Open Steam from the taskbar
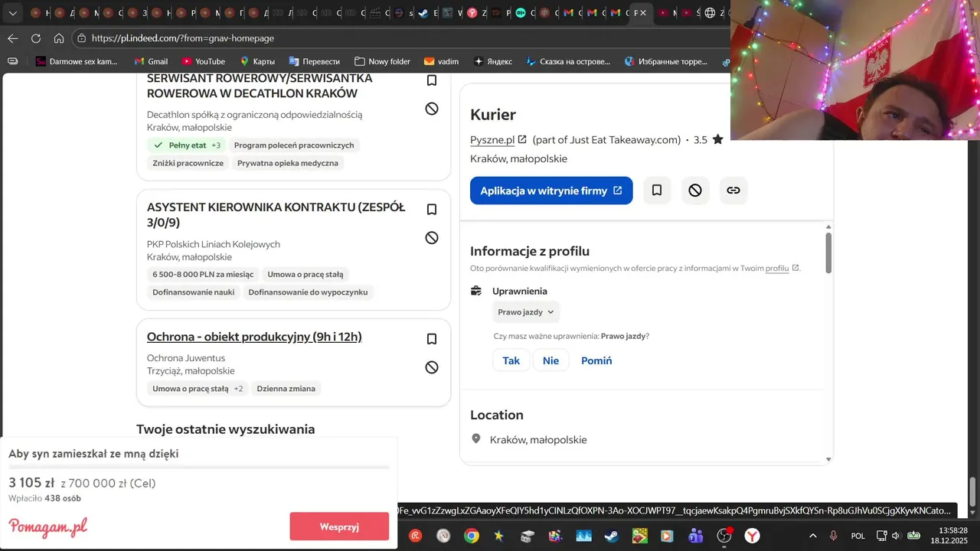980x551 pixels. [611, 536]
